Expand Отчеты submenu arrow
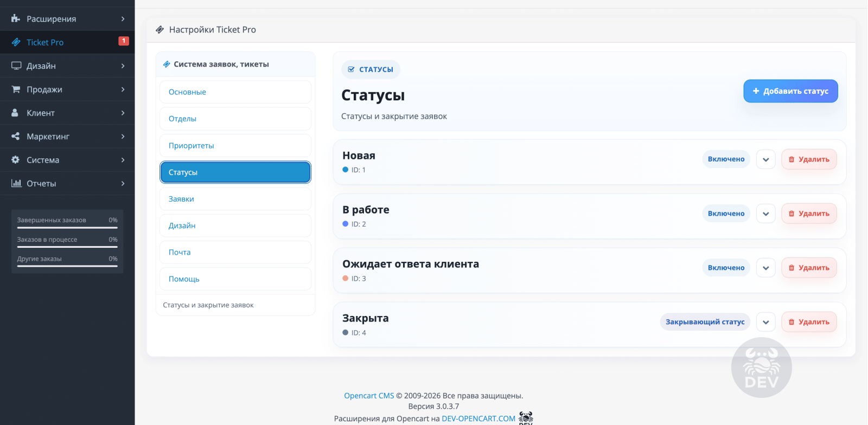The height and width of the screenshot is (425, 868). (x=123, y=183)
